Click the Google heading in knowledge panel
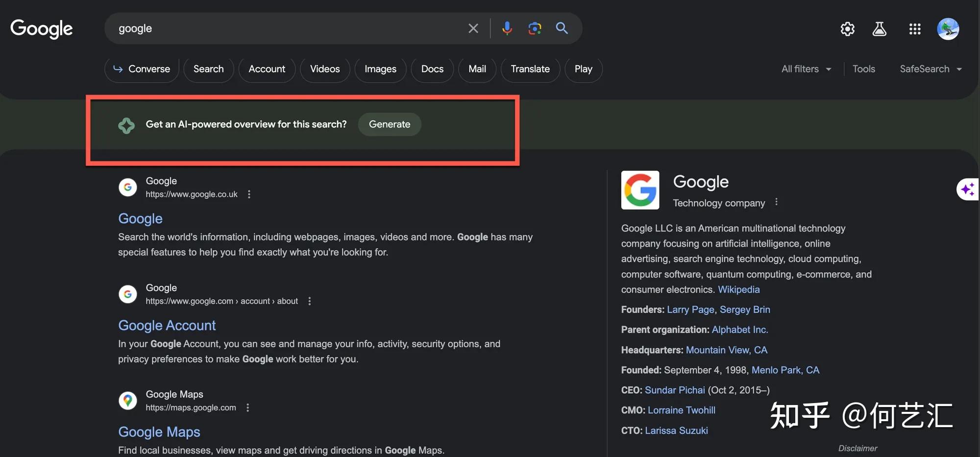 pyautogui.click(x=701, y=182)
